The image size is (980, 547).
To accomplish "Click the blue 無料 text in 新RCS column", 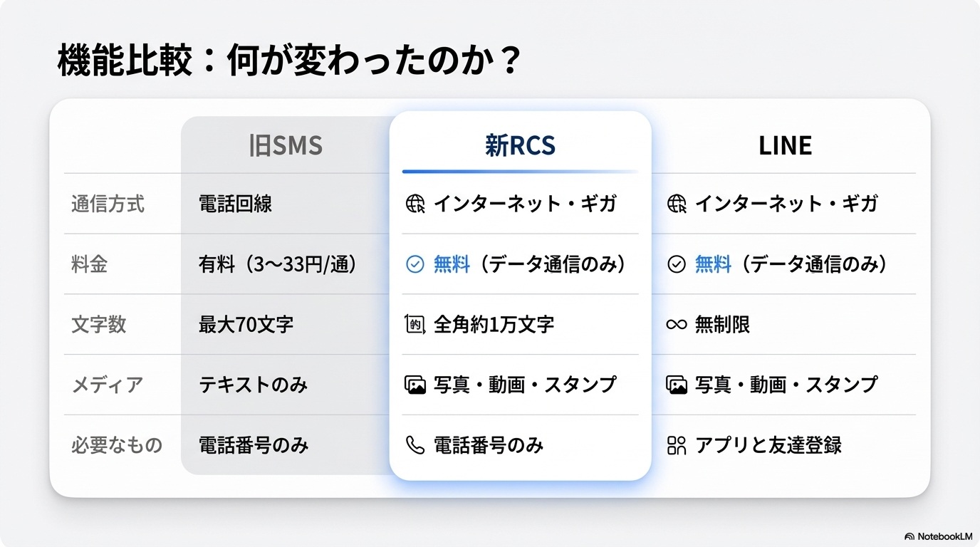I will coord(452,265).
